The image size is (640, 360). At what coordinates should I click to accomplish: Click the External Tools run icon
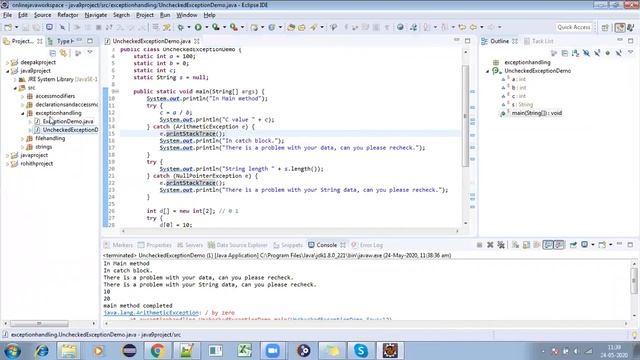click(233, 27)
